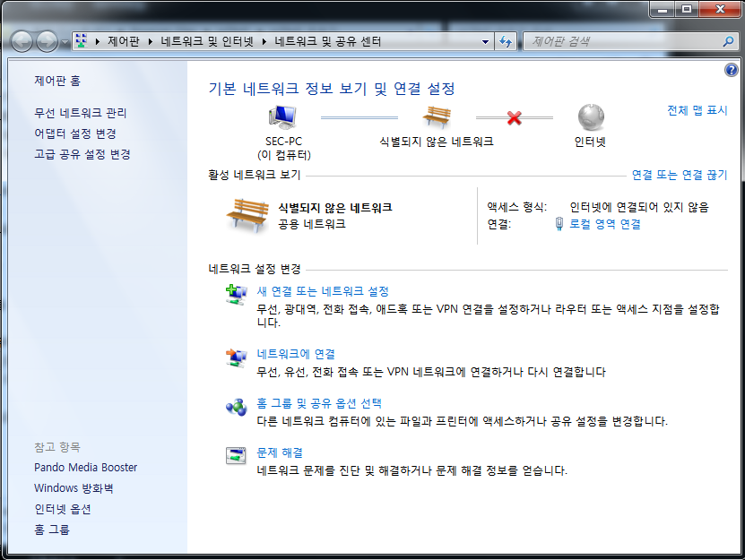Click the homegroup icon beside 홈 그룹 및 공유 옵션 선택
This screenshot has height=560, width=745.
click(236, 407)
